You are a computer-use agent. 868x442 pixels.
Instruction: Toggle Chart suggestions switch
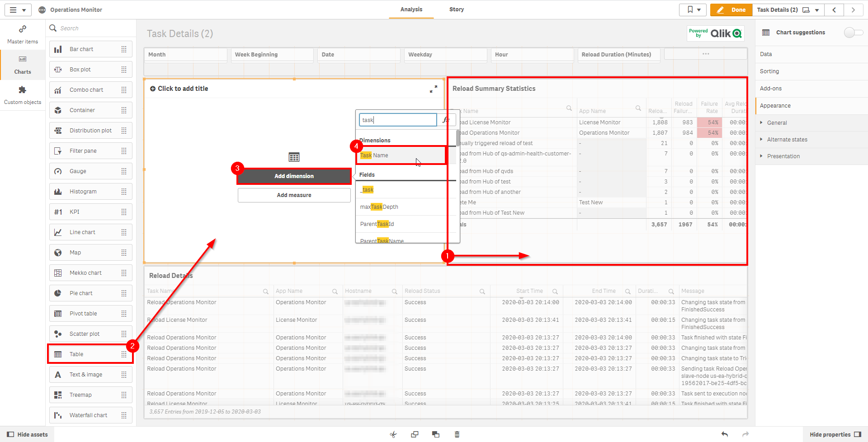pos(853,33)
